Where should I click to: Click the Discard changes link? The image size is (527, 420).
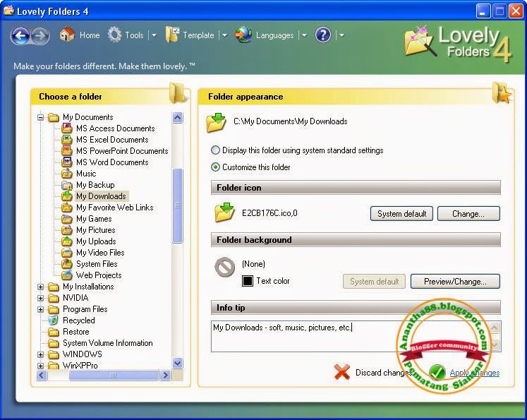point(384,373)
